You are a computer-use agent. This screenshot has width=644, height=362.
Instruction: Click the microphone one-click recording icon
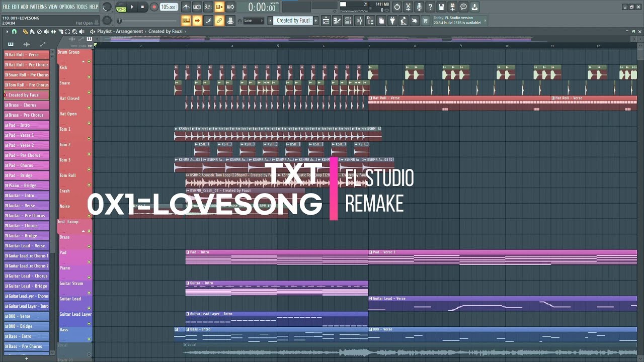point(419,7)
